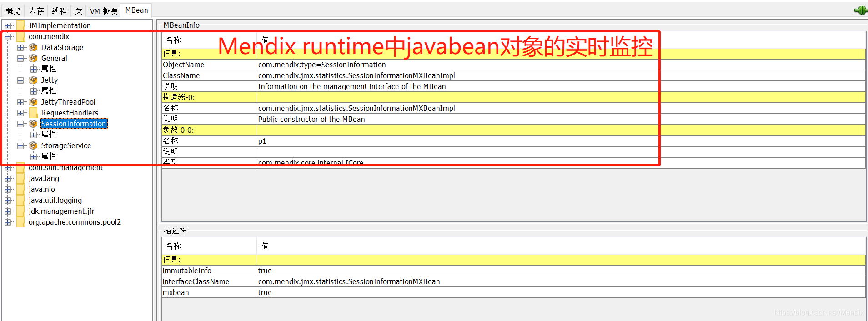Click the com.mendix folder icon
868x321 pixels.
20,36
